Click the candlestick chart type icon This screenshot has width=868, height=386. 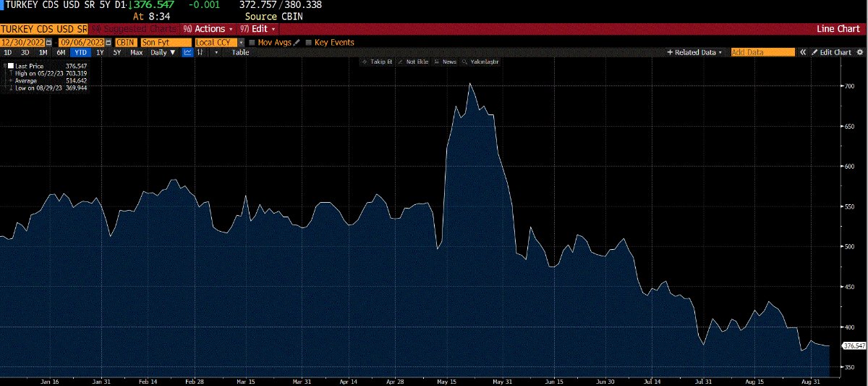(x=200, y=53)
